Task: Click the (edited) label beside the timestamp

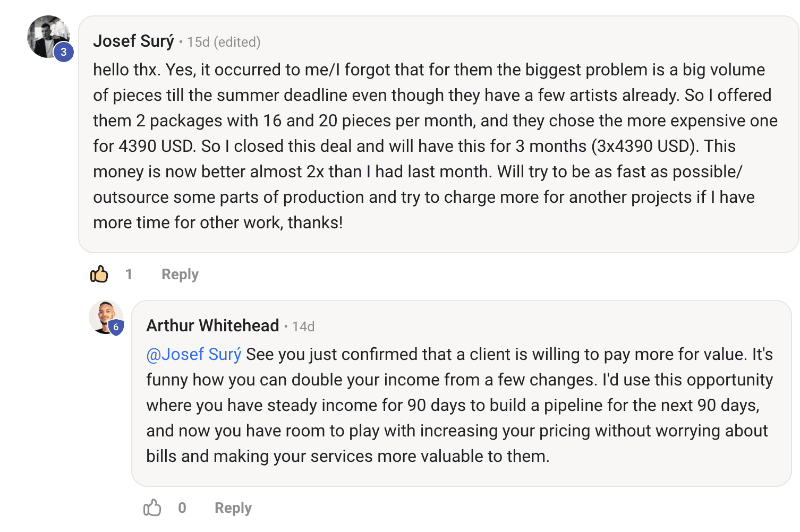Action: pyautogui.click(x=237, y=42)
